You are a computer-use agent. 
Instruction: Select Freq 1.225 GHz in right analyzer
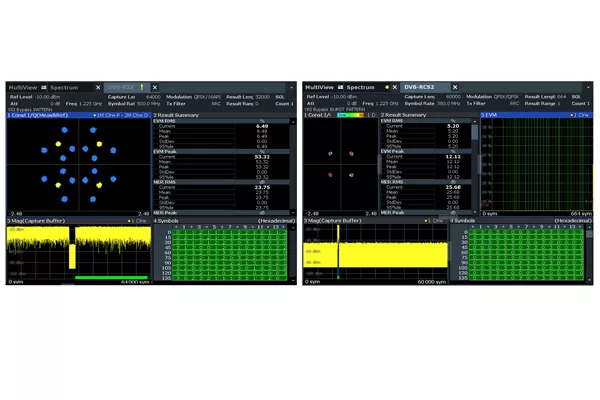coord(381,103)
